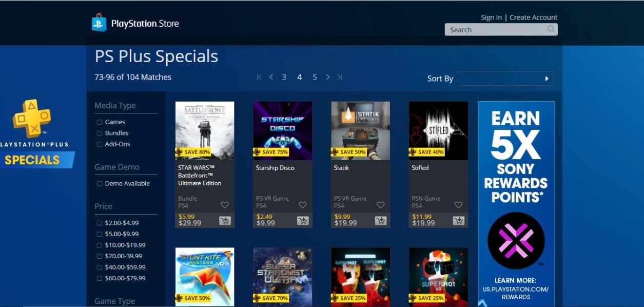
Task: Open the Super Stardust Ultra thumbnail
Action: (x=283, y=277)
